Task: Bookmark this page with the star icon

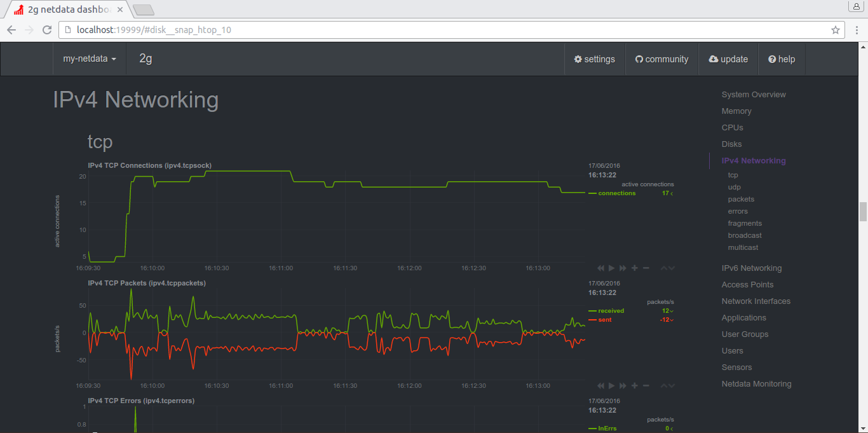Action: click(836, 30)
